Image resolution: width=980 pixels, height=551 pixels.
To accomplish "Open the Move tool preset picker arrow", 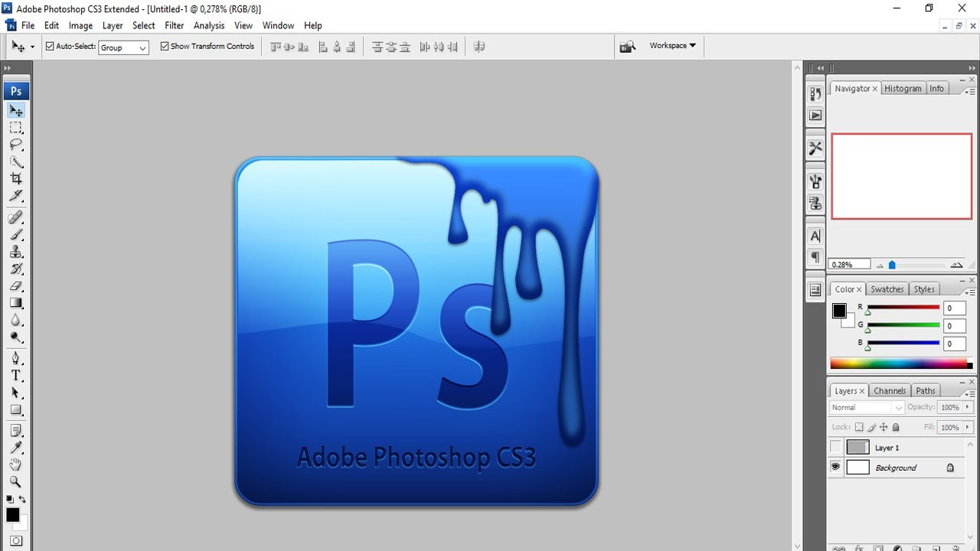I will [32, 47].
